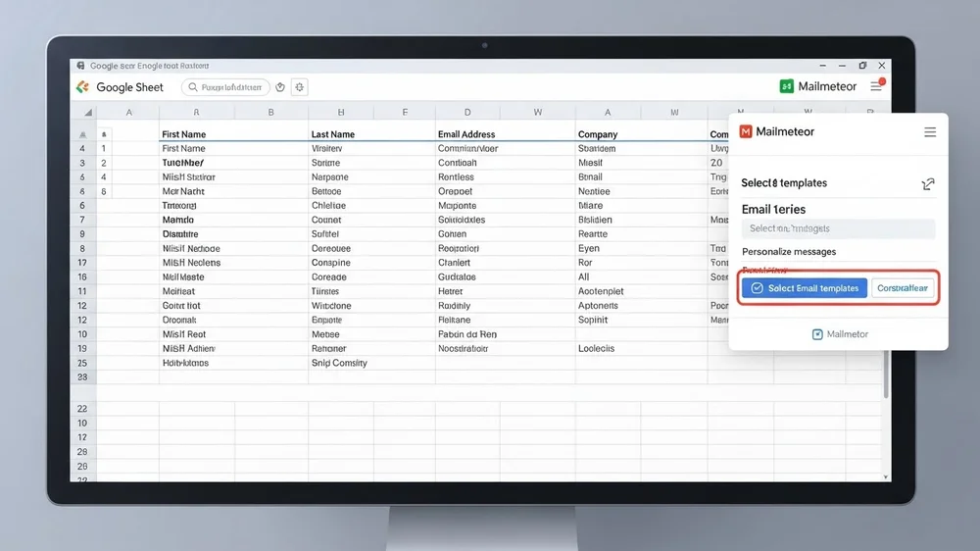Click the Mailmeteor title in the side panel
The width and height of the screenshot is (980, 551).
click(785, 131)
